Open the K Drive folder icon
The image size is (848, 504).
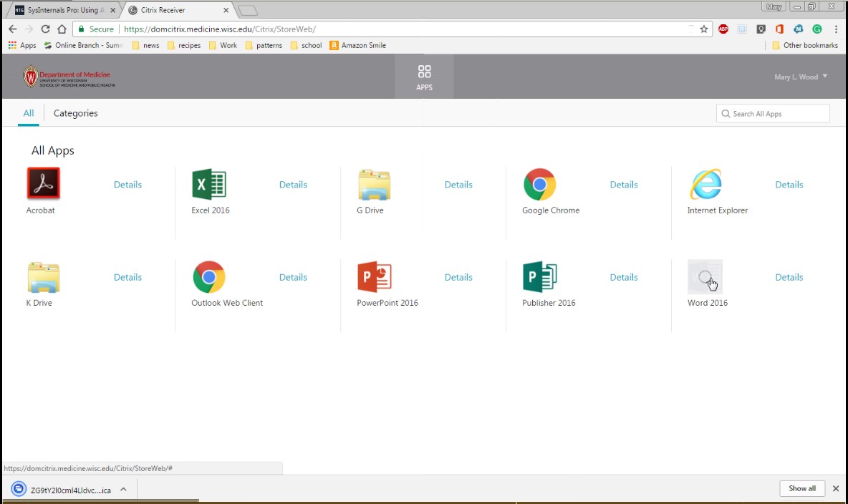(43, 277)
